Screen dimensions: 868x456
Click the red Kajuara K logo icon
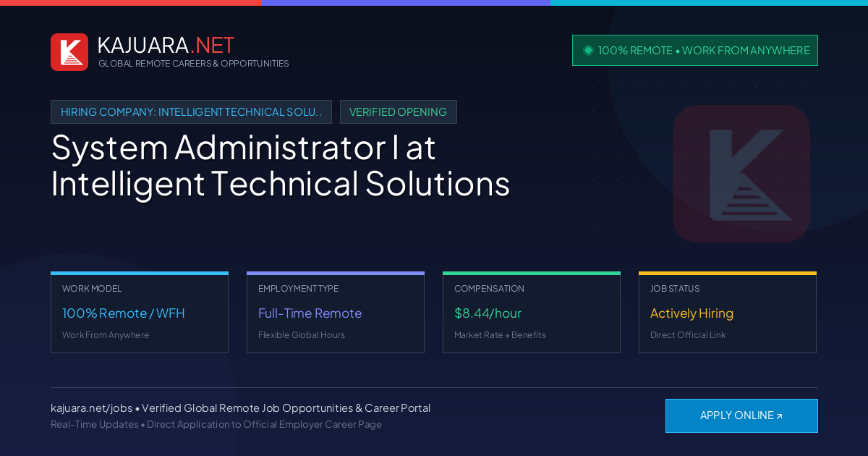pyautogui.click(x=69, y=52)
